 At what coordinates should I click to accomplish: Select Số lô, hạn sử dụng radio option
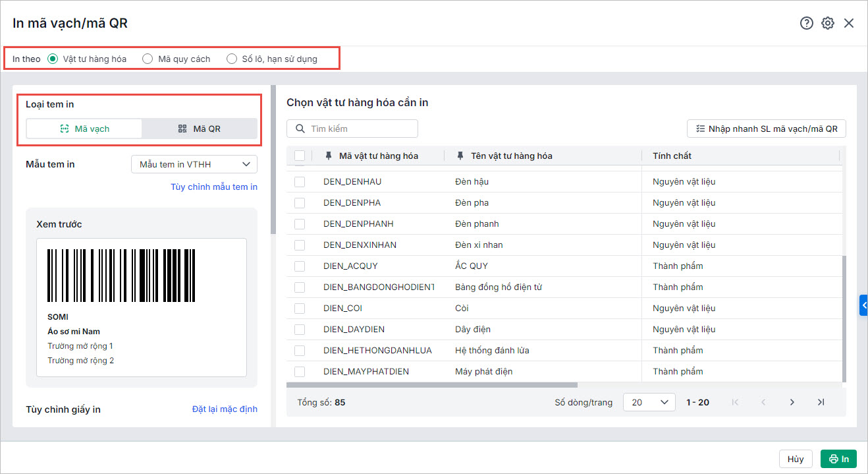232,59
